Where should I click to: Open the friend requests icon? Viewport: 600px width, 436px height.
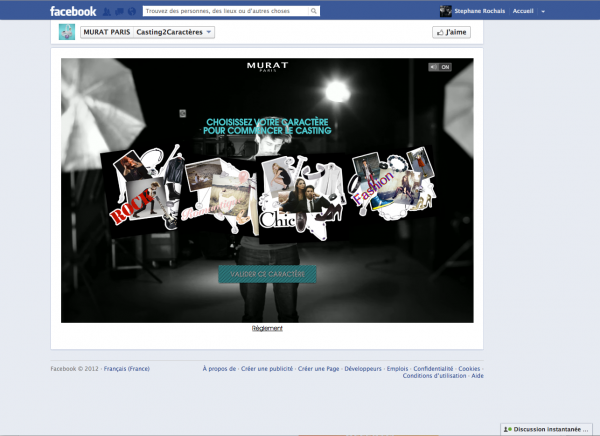(105, 11)
